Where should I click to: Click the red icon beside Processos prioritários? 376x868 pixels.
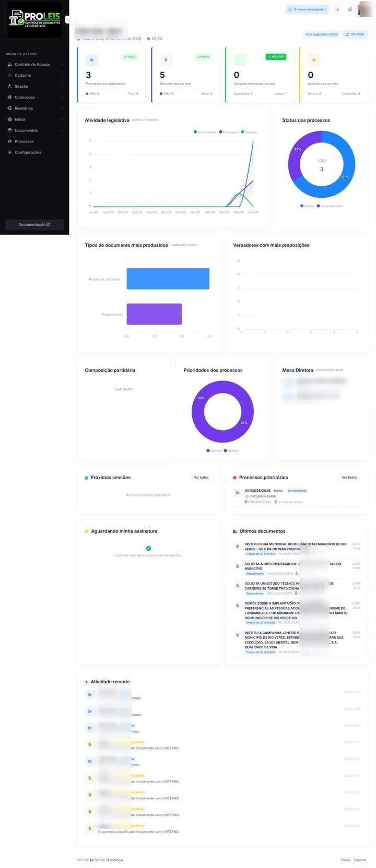pos(234,478)
